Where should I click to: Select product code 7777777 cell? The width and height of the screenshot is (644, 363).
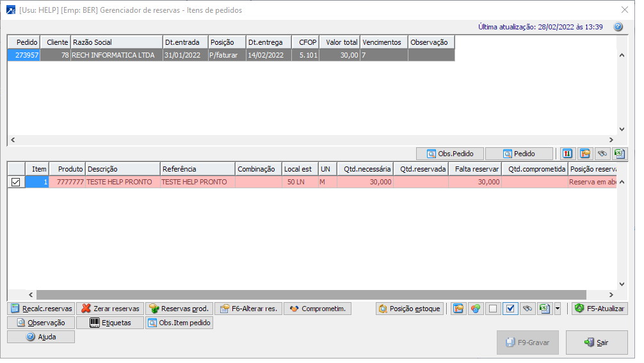pyautogui.click(x=67, y=182)
